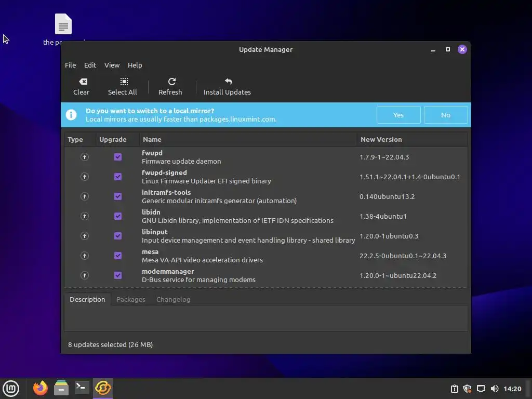
Task: Open the View menu
Action: click(x=112, y=65)
